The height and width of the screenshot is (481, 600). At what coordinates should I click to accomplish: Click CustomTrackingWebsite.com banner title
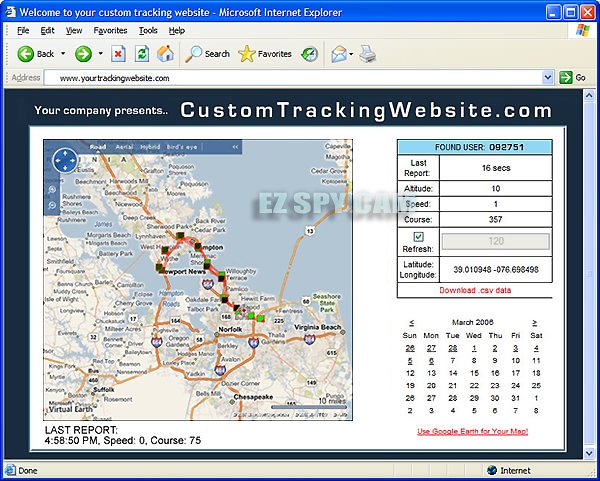click(366, 110)
